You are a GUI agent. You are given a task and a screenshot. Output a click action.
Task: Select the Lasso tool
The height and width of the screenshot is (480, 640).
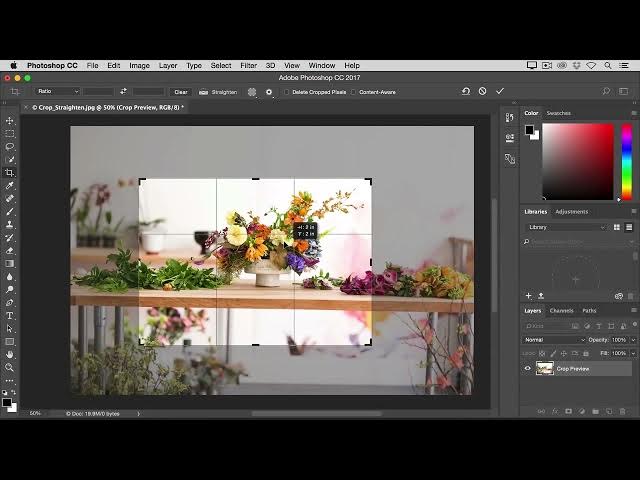tap(9, 147)
